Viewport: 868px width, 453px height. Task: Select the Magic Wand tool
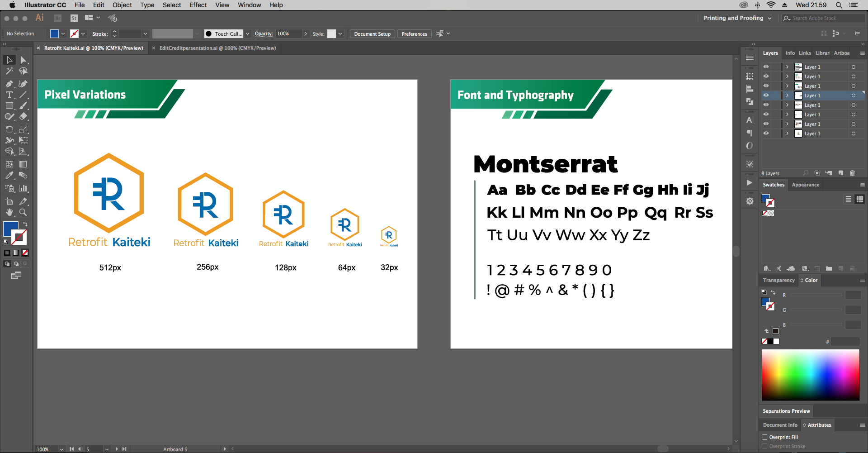[x=9, y=71]
